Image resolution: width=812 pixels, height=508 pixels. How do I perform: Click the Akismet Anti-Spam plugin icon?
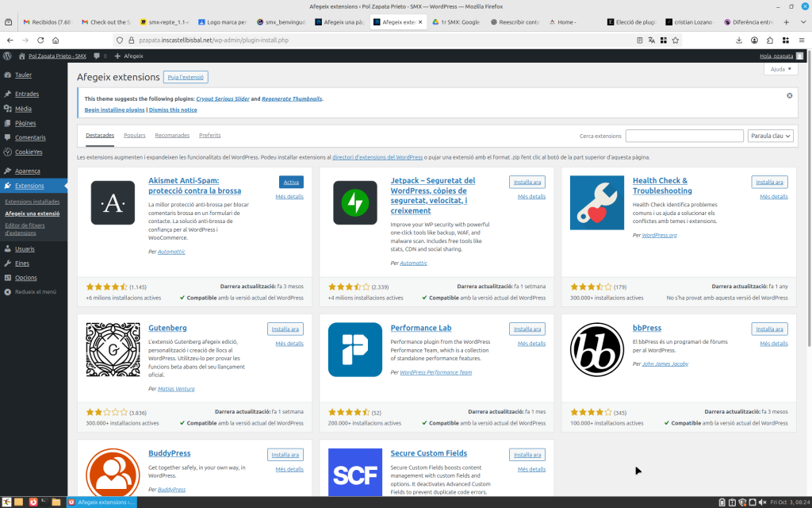coord(113,203)
